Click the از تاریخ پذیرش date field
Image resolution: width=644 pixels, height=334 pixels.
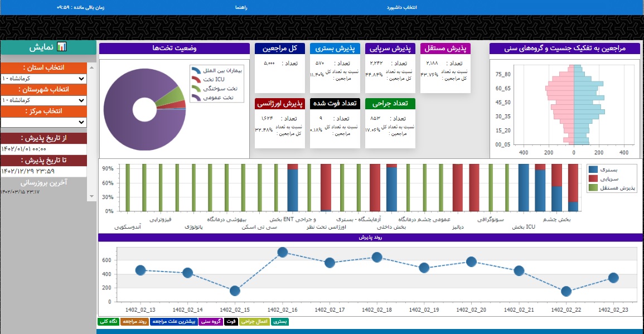pyautogui.click(x=43, y=149)
